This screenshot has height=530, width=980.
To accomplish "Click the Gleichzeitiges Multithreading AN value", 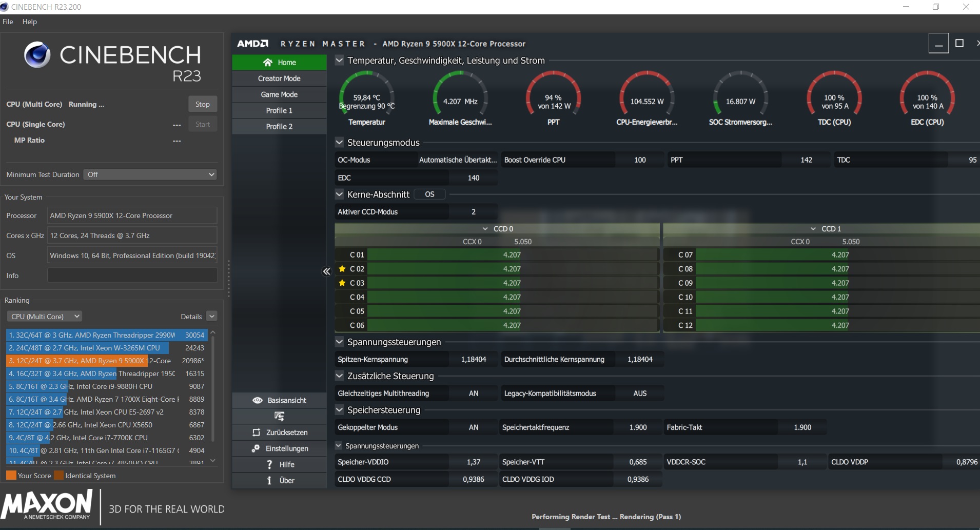I will (x=474, y=394).
